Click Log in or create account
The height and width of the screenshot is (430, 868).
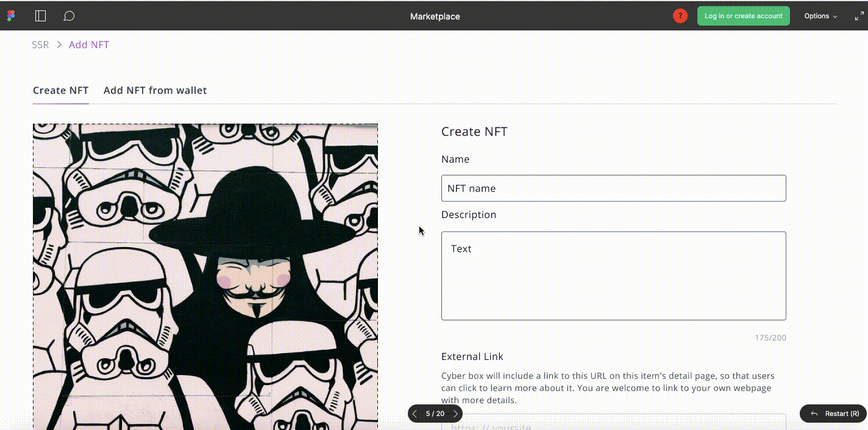(744, 16)
